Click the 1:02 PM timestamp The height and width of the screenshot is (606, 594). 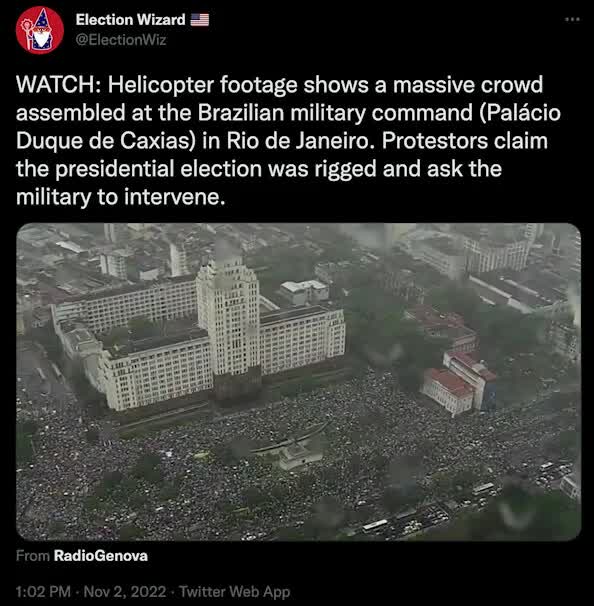(43, 592)
